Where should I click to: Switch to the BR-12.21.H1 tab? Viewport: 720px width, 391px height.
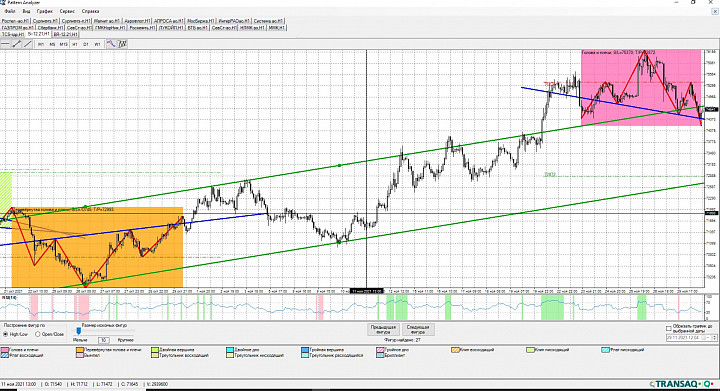click(65, 34)
